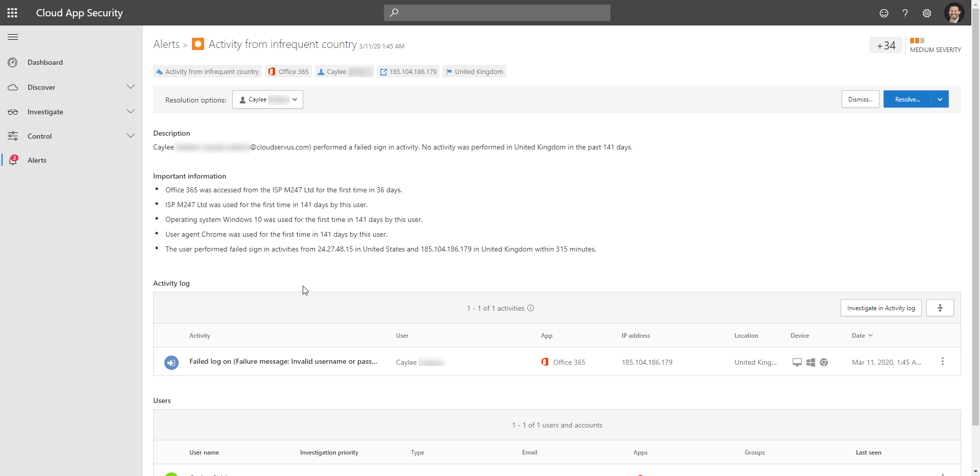980x476 pixels.
Task: Click the Control sliders icon
Action: tap(13, 136)
